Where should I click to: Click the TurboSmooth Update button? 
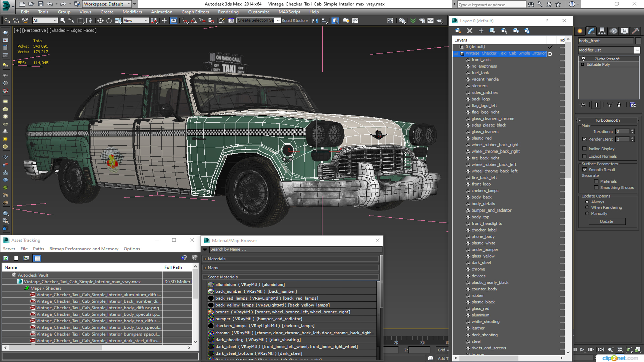(606, 221)
